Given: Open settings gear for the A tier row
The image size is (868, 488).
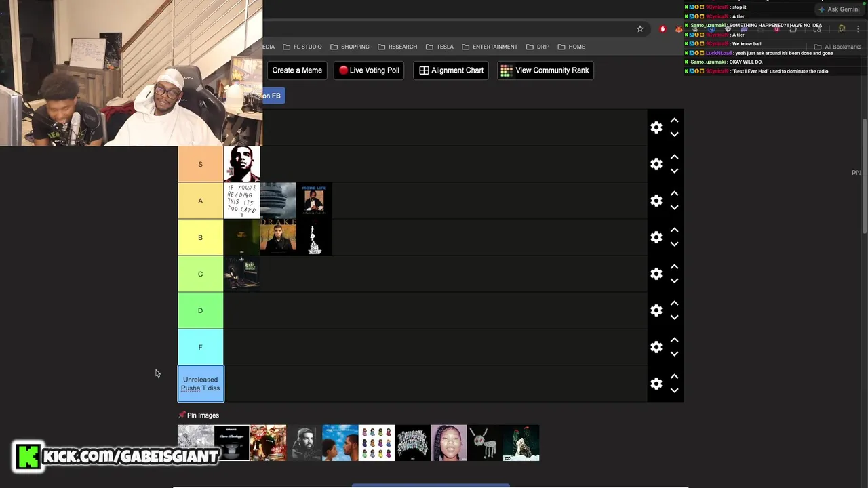Looking at the screenshot, I should pyautogui.click(x=656, y=201).
